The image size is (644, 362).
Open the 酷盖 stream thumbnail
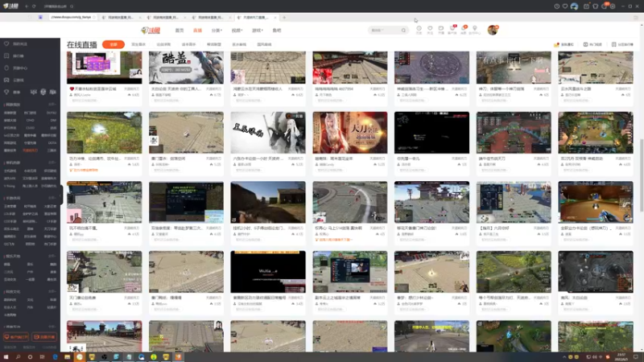pos(186,68)
